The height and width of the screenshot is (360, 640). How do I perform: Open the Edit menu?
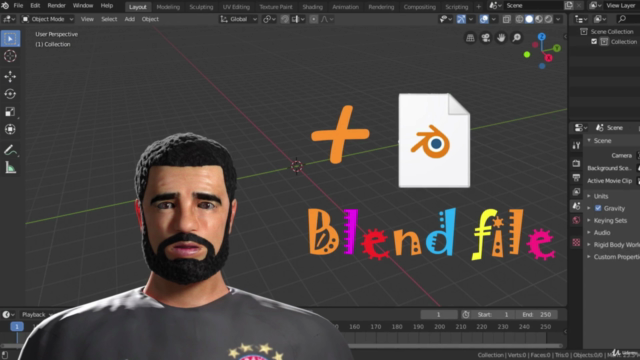click(x=35, y=6)
